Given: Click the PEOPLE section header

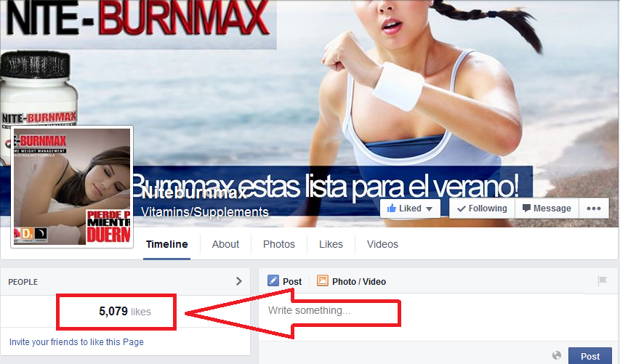Looking at the screenshot, I should pos(23,282).
